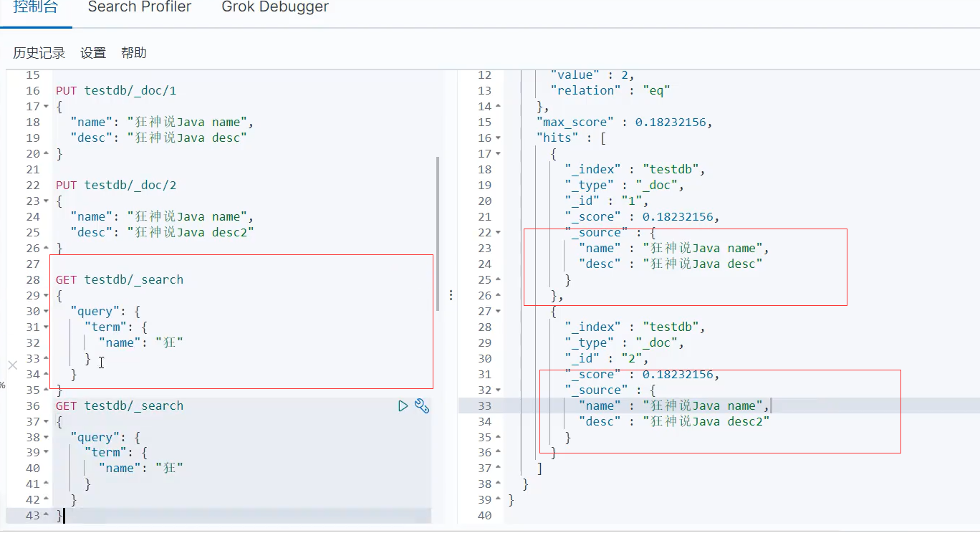Click the request editor vertical scrollbar
980x533 pixels.
[x=438, y=234]
